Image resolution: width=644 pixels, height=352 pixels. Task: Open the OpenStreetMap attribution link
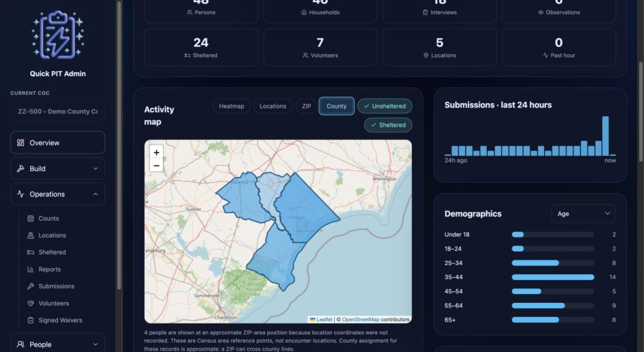click(360, 319)
